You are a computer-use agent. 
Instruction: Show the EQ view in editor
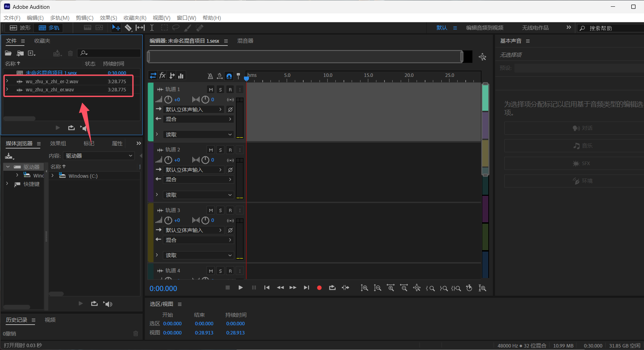pos(181,76)
